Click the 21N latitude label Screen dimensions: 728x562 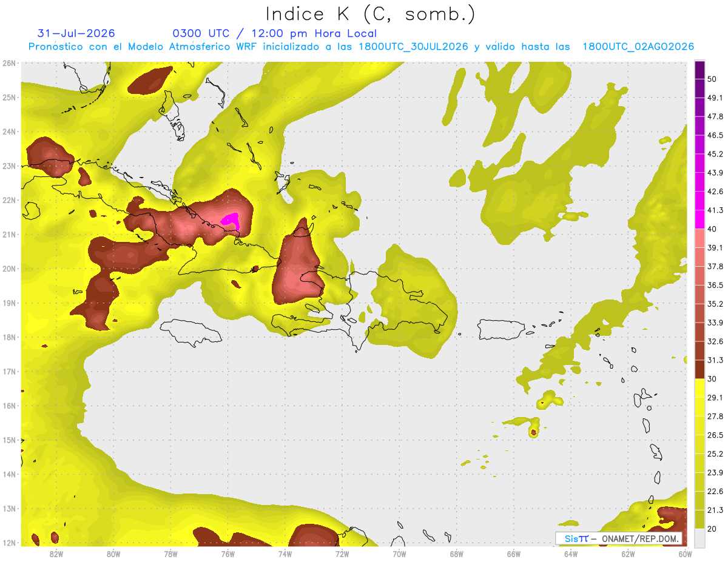tap(9, 234)
